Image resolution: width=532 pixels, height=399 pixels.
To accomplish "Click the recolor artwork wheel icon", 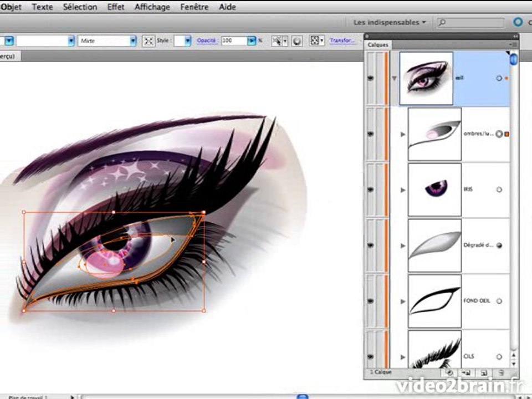I will 297,41.
